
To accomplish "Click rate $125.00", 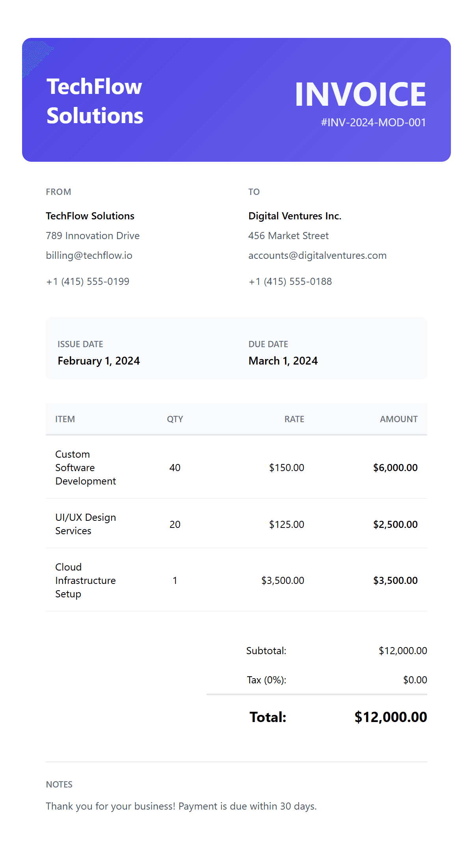I will click(287, 524).
